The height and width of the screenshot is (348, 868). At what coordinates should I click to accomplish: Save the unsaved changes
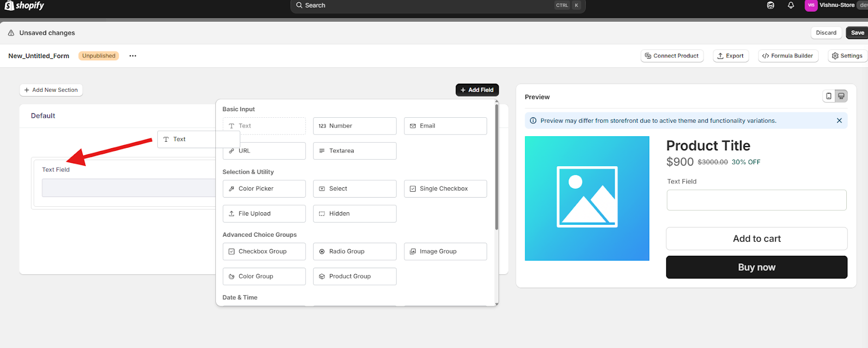[857, 33]
